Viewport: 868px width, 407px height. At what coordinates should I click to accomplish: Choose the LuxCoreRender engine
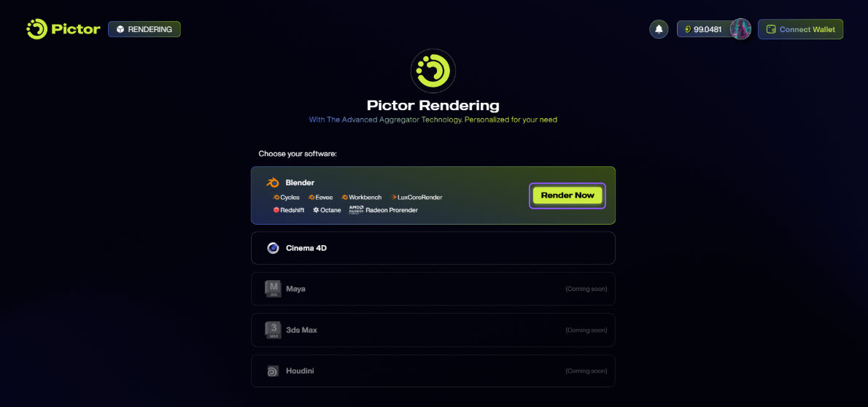416,197
